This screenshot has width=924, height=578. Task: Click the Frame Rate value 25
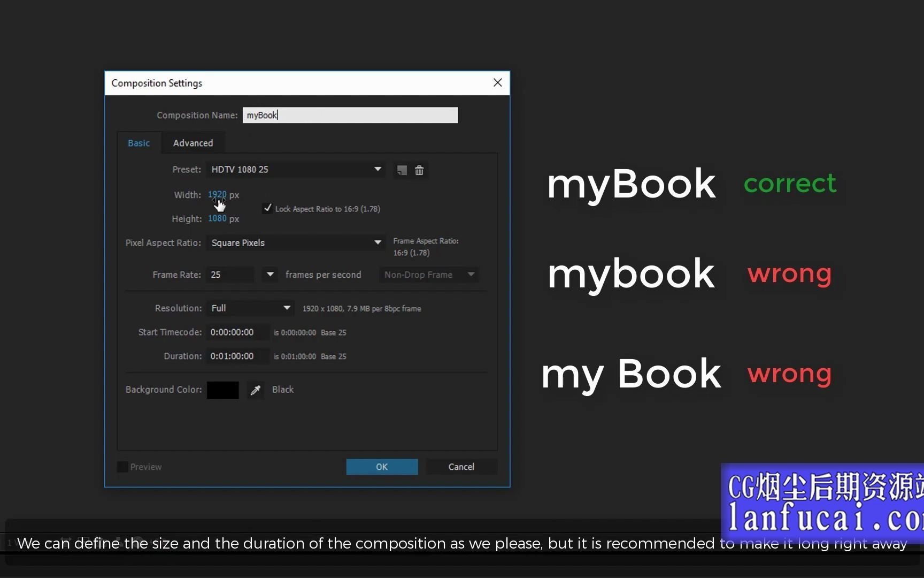coord(230,275)
